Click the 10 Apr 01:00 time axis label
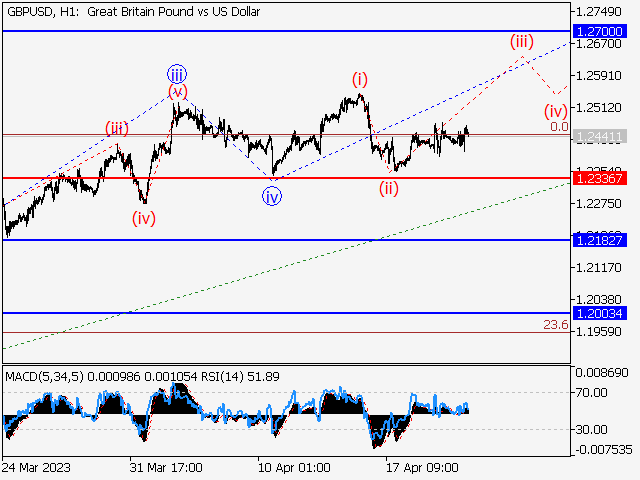The width and height of the screenshot is (640, 480). [x=294, y=467]
